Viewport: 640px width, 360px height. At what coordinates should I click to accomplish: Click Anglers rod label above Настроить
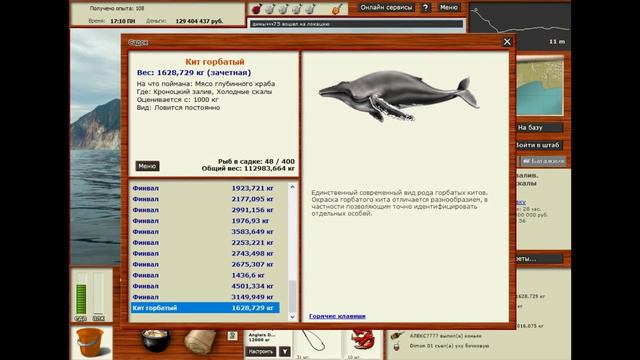pyautogui.click(x=262, y=335)
